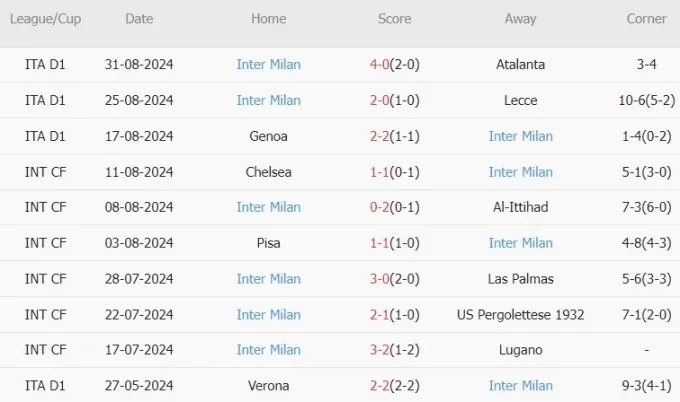This screenshot has width=680, height=402.
Task: Open Inter Milan link in Lecce match row
Action: click(x=268, y=101)
